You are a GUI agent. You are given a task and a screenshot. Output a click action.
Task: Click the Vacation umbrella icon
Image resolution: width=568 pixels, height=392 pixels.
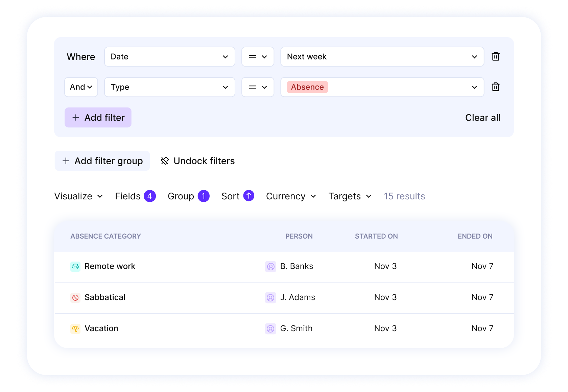75,328
